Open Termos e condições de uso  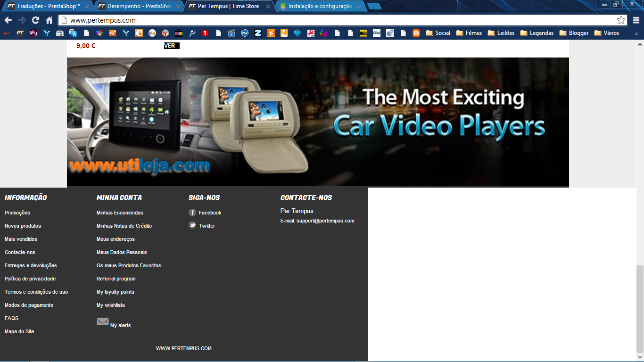pos(36,292)
